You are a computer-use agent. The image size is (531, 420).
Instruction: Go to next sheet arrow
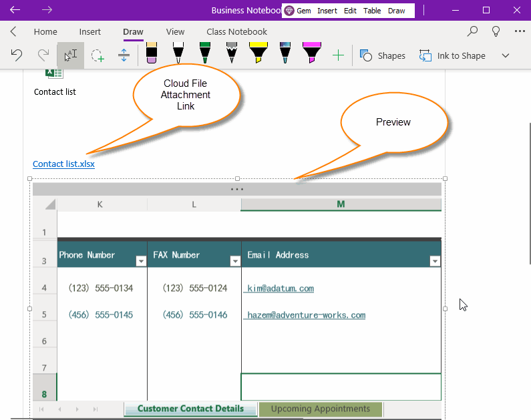[77, 409]
